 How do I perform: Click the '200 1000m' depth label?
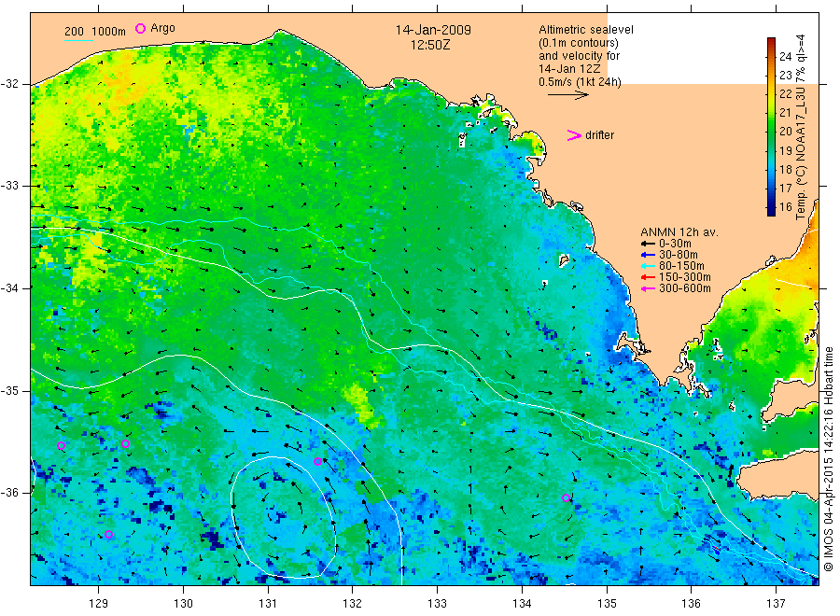coord(95,32)
